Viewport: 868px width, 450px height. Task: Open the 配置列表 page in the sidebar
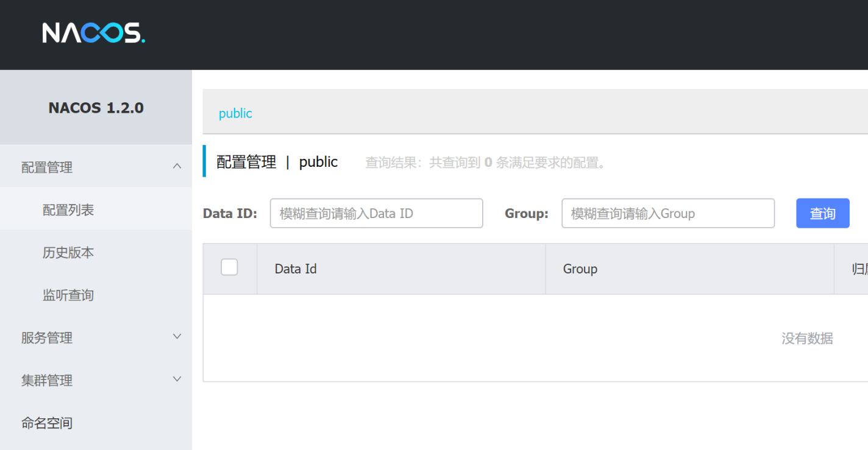(x=68, y=210)
